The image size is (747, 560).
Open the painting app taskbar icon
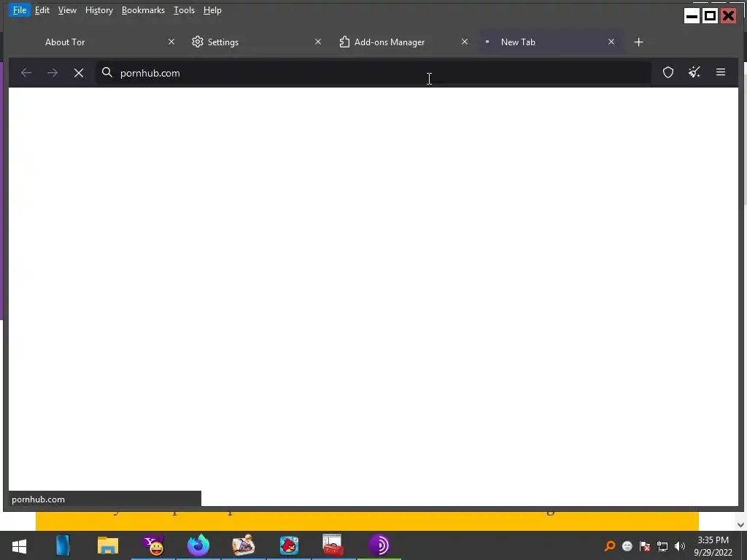[x=243, y=545]
